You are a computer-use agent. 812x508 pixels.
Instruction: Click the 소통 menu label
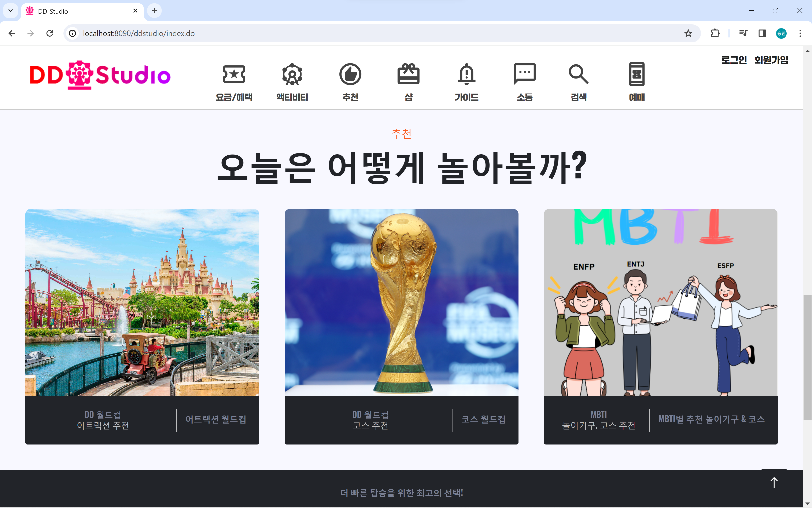point(524,97)
